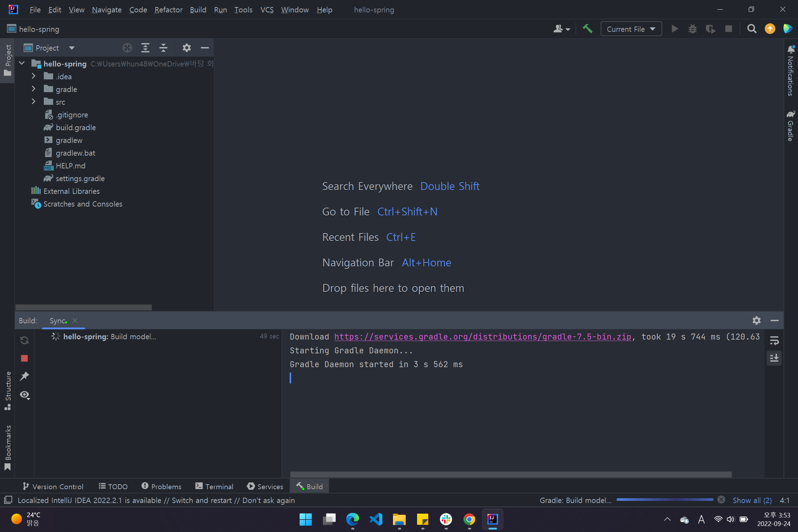
Task: Collapse all items in Project panel
Action: (x=163, y=48)
